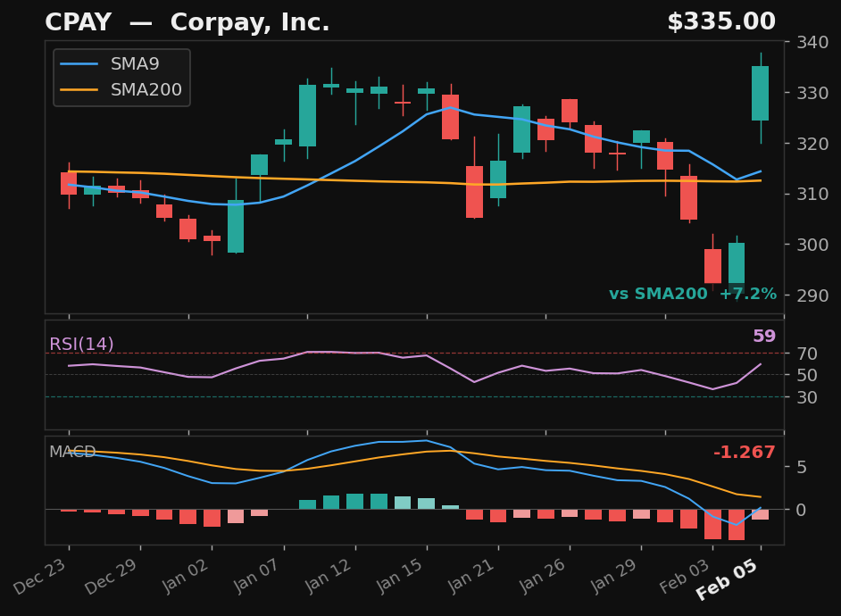Click the Feb 03 date label
Viewport: 841px width, 616px height.
(x=685, y=575)
